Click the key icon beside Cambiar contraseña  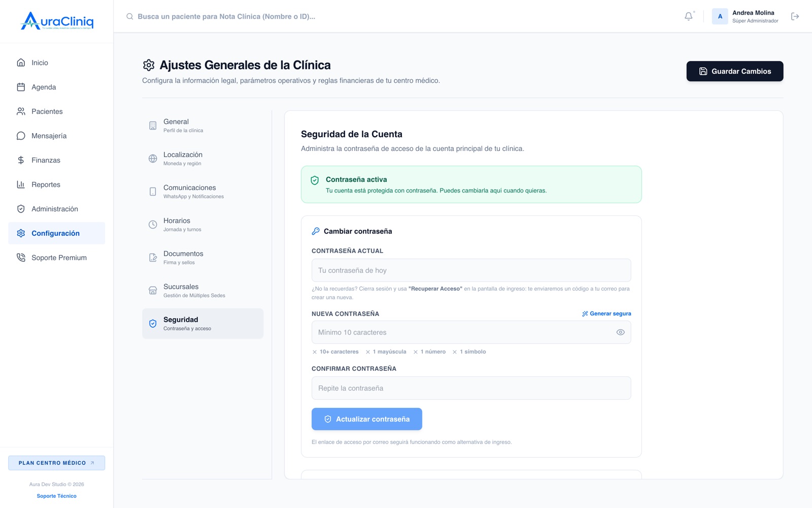[316, 231]
